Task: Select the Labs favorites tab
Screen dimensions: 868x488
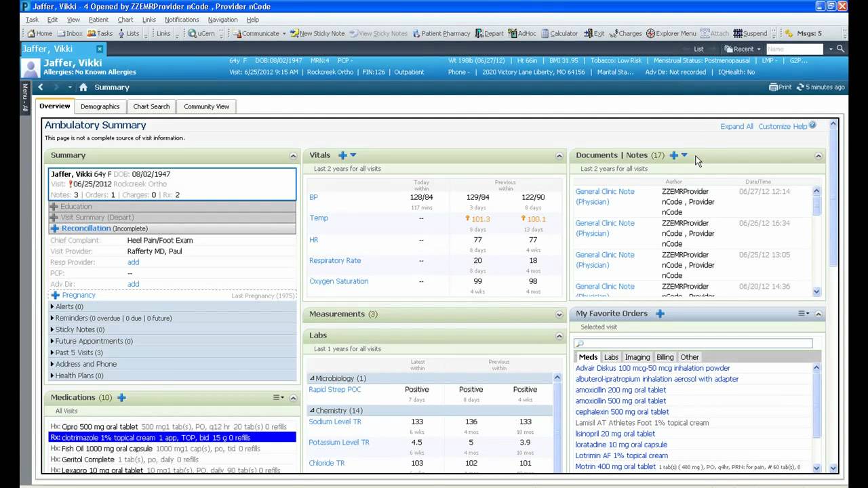Action: 611,357
